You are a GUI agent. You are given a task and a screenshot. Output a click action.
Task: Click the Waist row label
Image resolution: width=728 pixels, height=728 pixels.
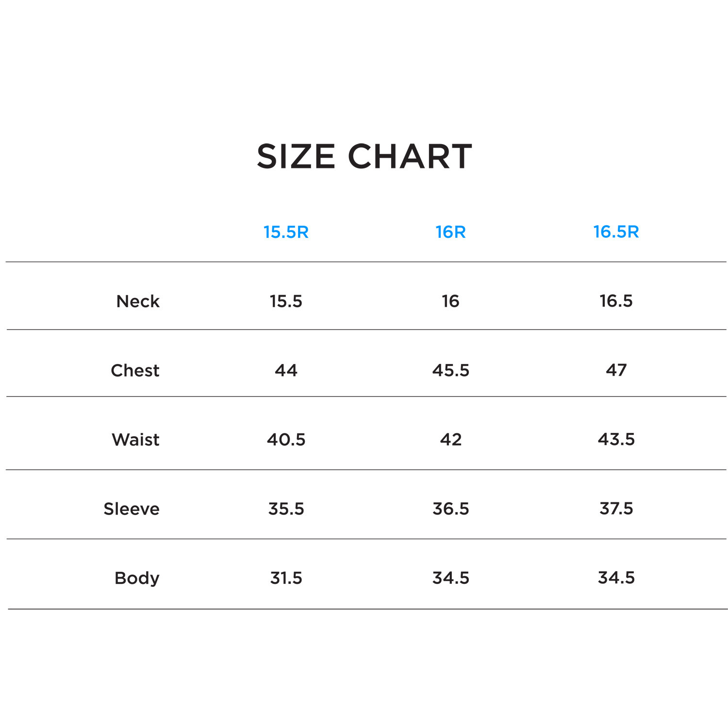click(135, 440)
